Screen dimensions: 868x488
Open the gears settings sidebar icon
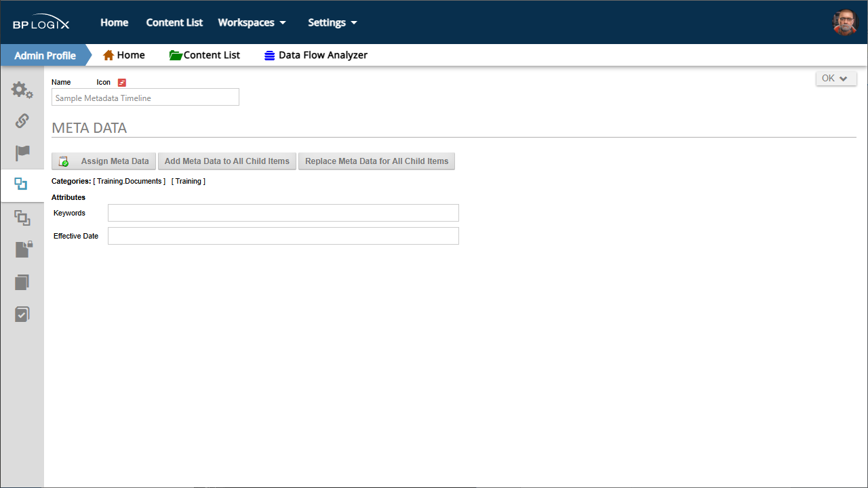(22, 89)
